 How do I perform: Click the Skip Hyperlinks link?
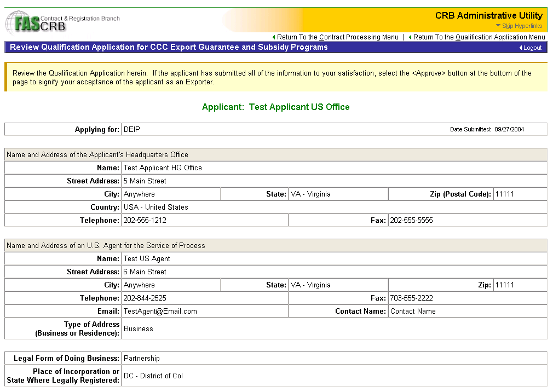click(522, 26)
